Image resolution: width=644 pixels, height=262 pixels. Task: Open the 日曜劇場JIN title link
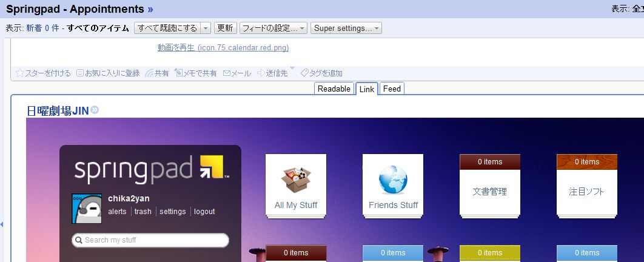[x=58, y=111]
